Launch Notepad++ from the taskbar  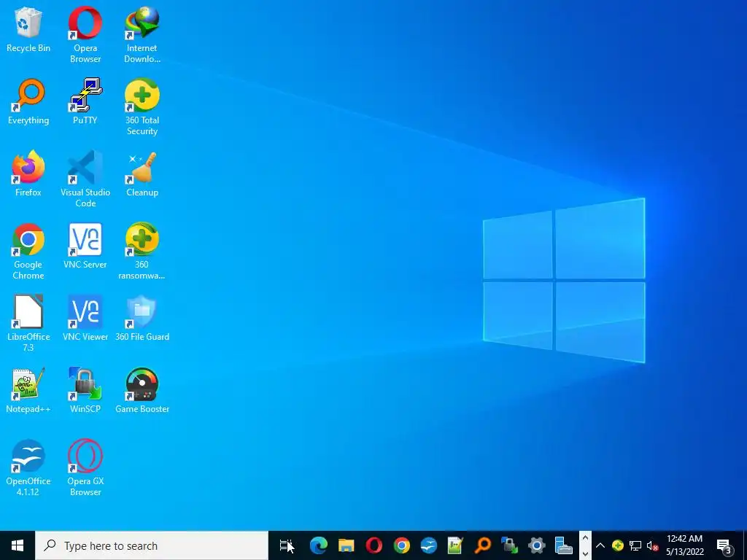455,545
